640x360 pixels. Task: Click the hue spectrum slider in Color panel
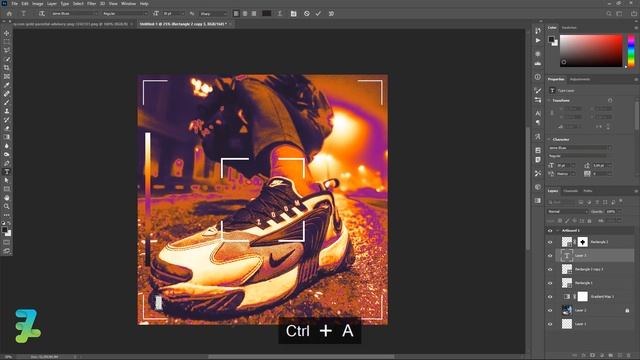click(x=631, y=51)
